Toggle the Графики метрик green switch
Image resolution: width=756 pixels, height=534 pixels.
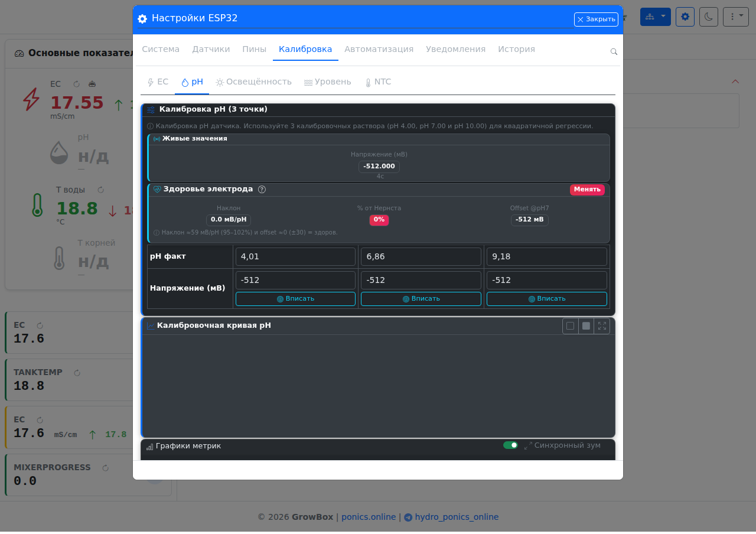click(510, 445)
